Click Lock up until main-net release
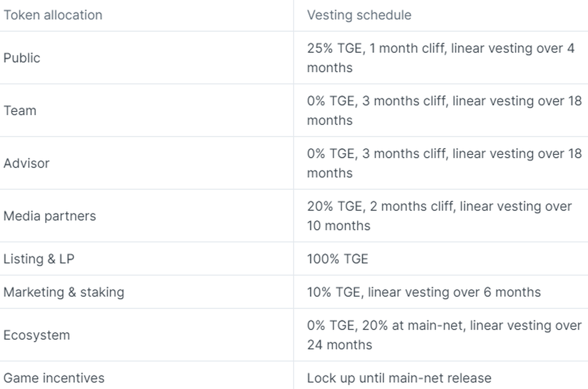 click(x=399, y=378)
